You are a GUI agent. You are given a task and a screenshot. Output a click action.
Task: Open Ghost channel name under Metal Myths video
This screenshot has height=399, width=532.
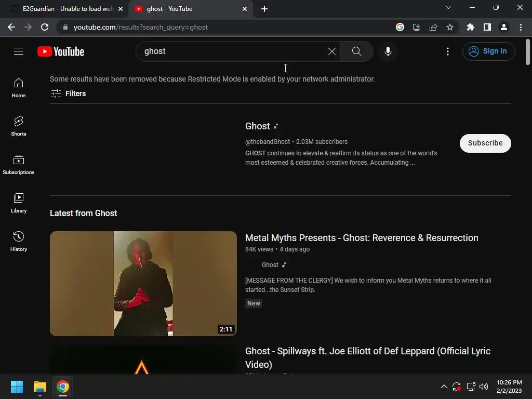(270, 264)
